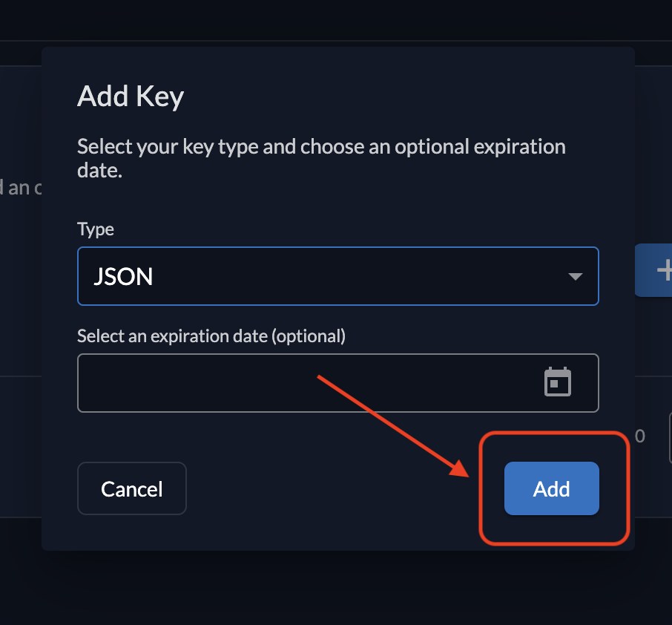The image size is (672, 625).
Task: Click the key type description text
Action: pyautogui.click(x=320, y=158)
